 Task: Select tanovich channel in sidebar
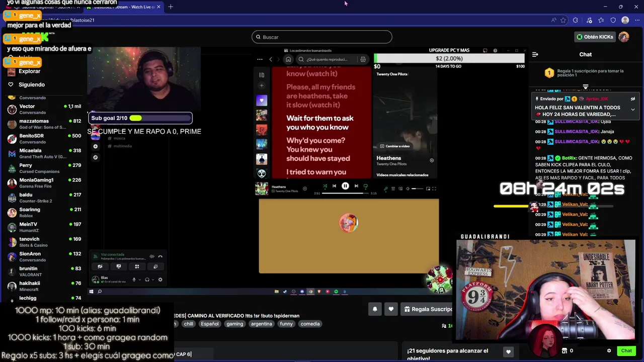[x=44, y=242]
